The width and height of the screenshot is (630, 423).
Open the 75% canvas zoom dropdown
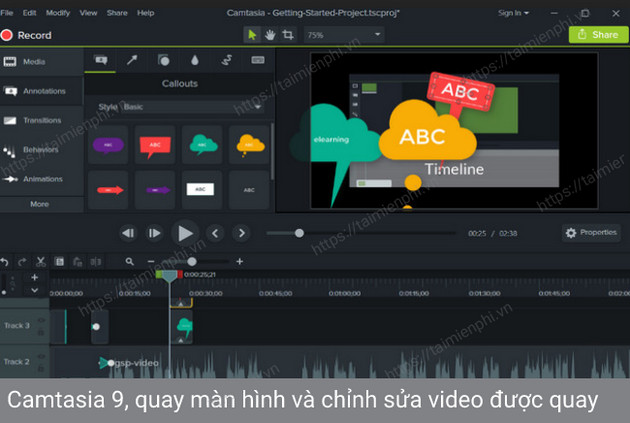tap(344, 35)
